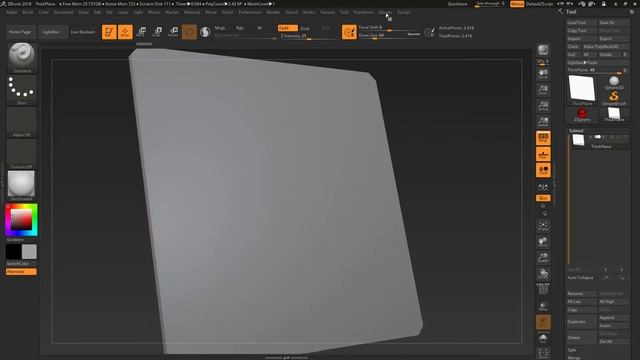Toggle the orange XYZ rotation button
640x360 pixels.
(543, 198)
